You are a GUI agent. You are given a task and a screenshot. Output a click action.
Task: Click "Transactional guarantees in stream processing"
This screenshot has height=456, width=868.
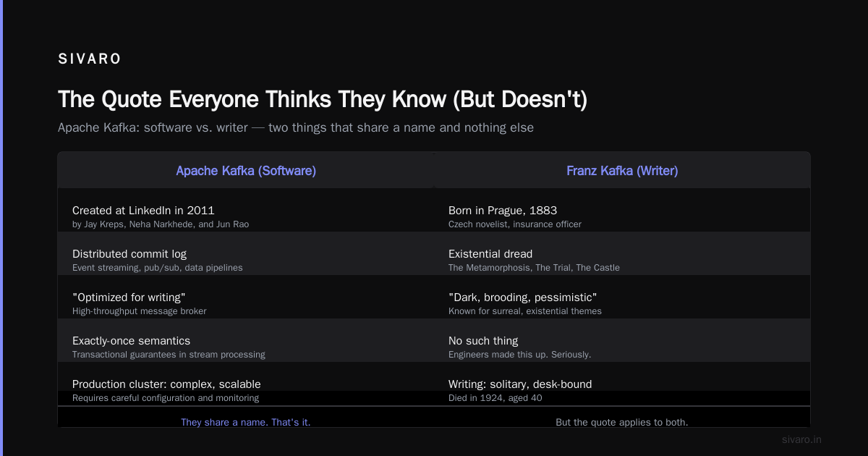coord(169,355)
